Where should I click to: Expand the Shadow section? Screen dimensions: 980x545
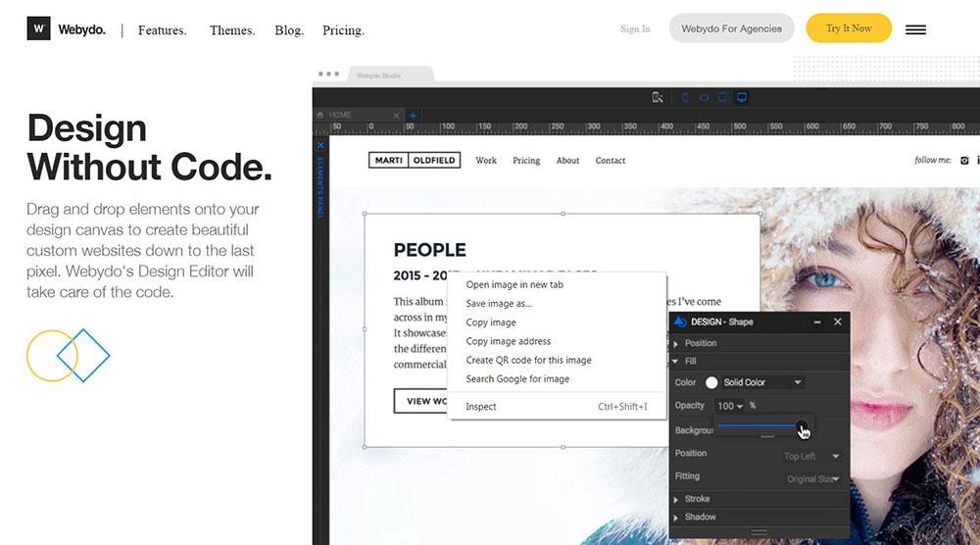[759, 517]
